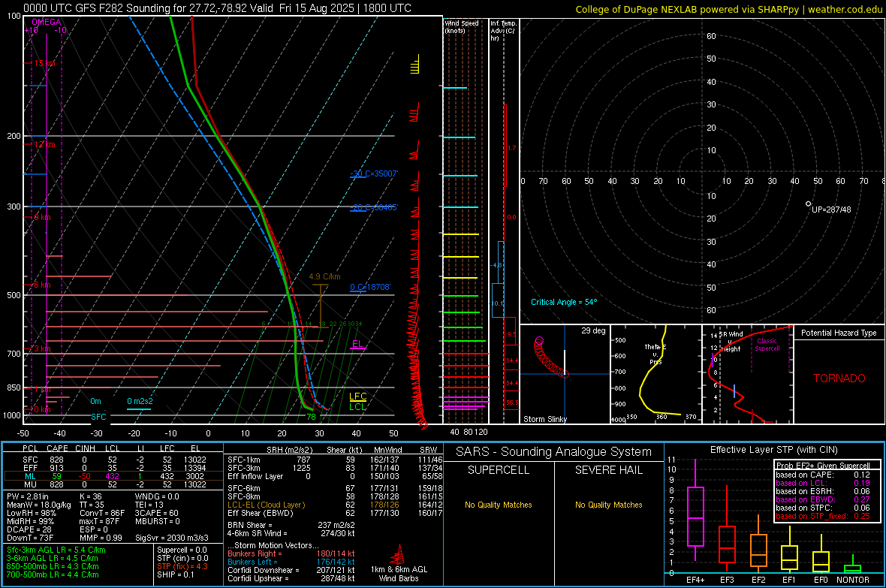This screenshot has width=886, height=588.
Task: Click the Inf. Temp. Adv. panel header
Action: coord(503,31)
